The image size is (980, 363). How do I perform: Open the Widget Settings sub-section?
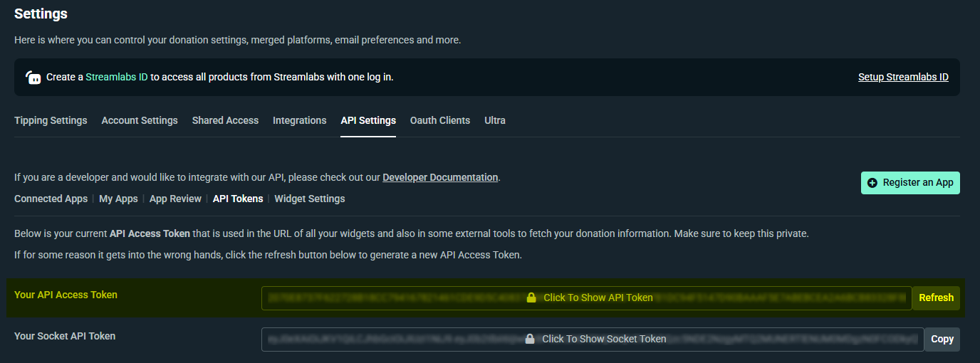[x=310, y=199]
